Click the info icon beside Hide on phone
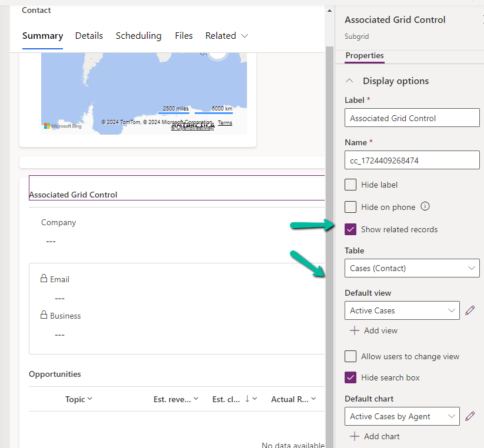 (424, 207)
